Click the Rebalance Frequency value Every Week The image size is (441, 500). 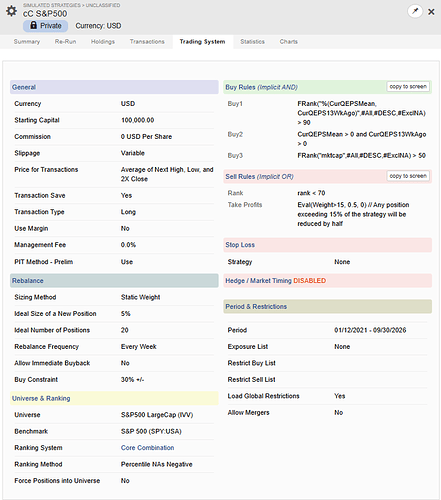click(138, 347)
